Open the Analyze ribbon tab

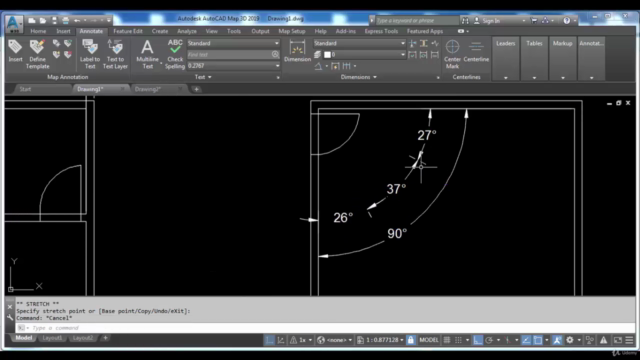tap(187, 31)
